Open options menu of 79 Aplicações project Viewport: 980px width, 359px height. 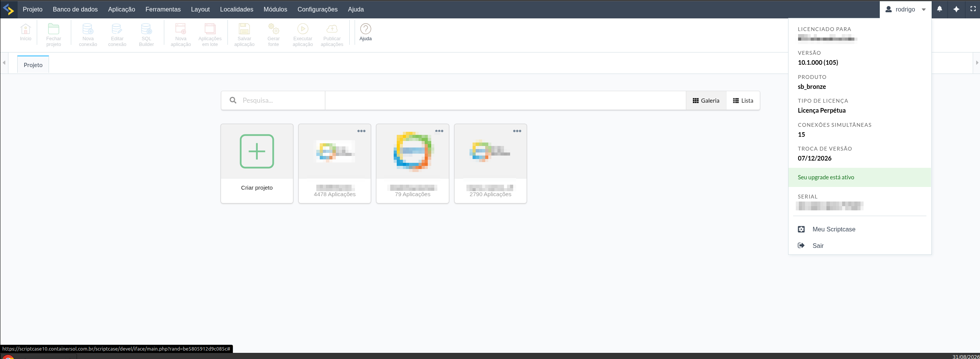coord(439,131)
